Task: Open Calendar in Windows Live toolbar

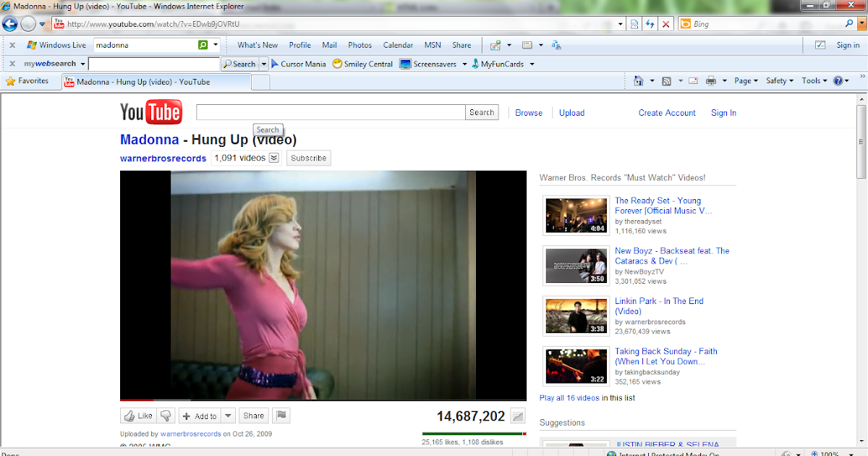Action: click(x=398, y=45)
